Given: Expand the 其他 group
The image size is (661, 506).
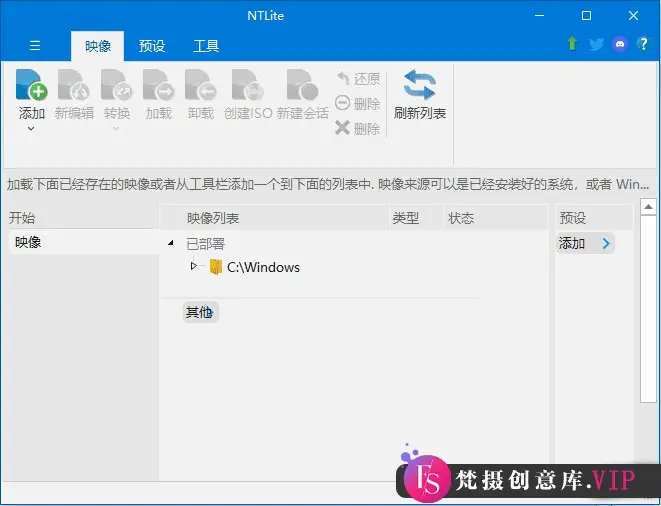Looking at the screenshot, I should click(201, 312).
